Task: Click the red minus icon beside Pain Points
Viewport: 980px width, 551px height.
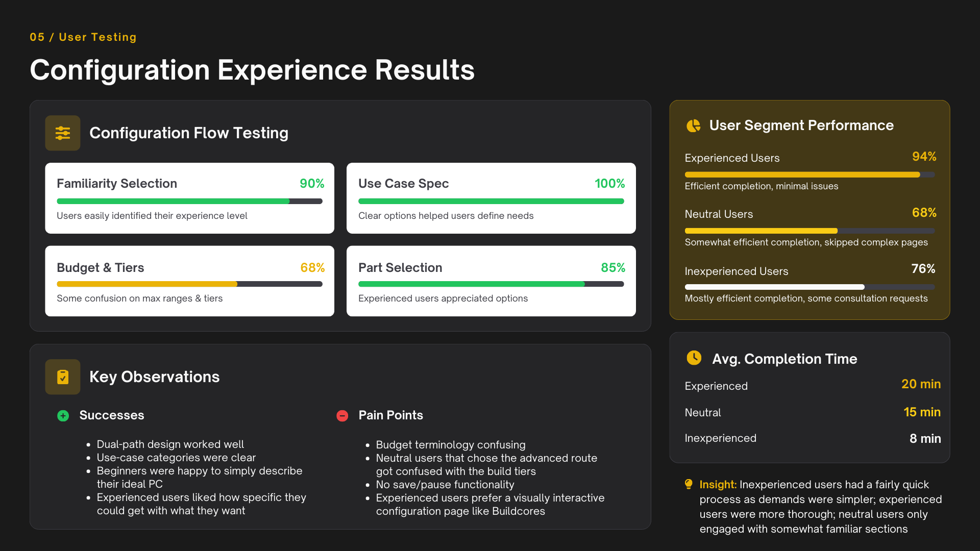Action: (x=342, y=416)
